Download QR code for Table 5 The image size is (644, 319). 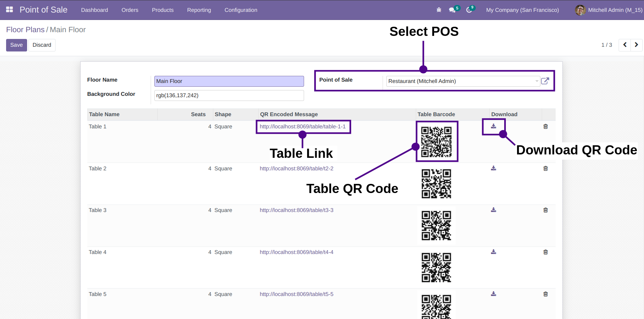coord(494,294)
